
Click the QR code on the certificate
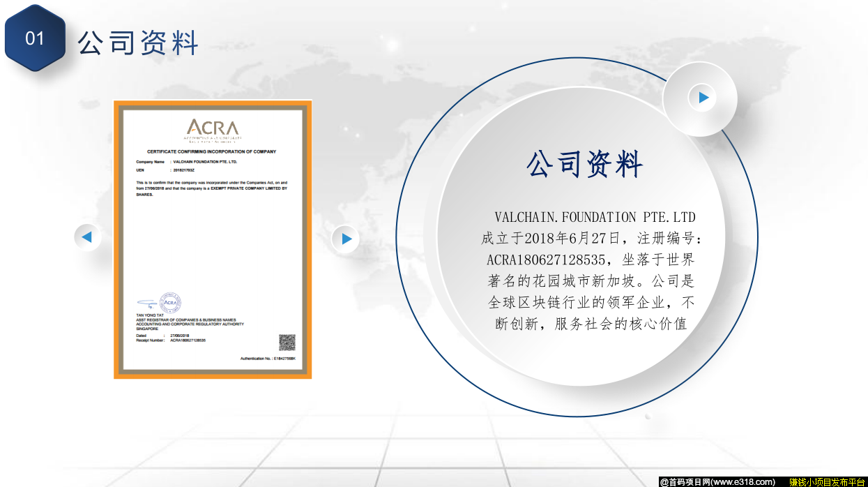(287, 343)
